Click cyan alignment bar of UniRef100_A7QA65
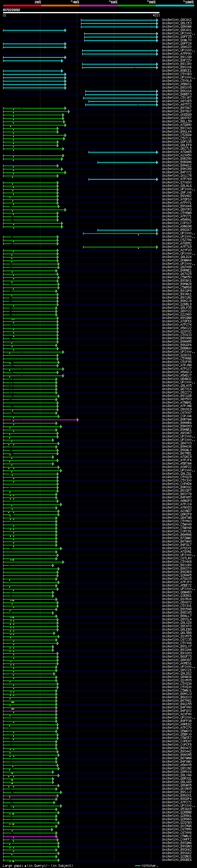Image resolution: width=197 pixels, height=868 pixels. 123,152
